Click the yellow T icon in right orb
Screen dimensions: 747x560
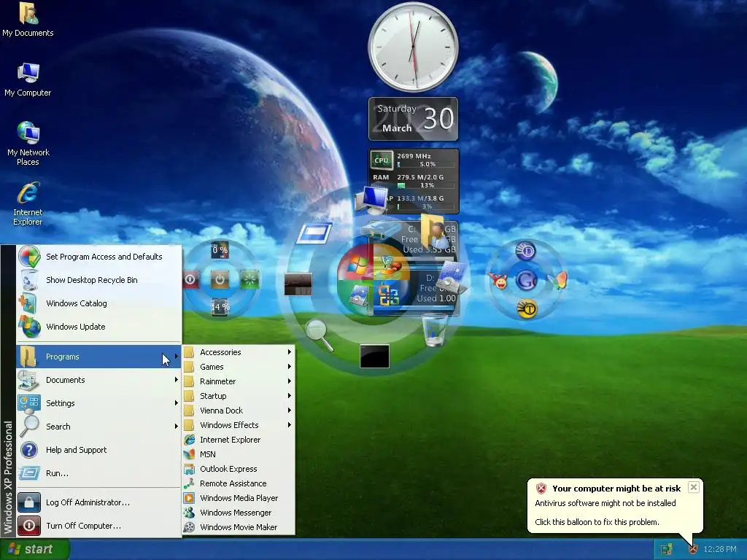tap(527, 309)
